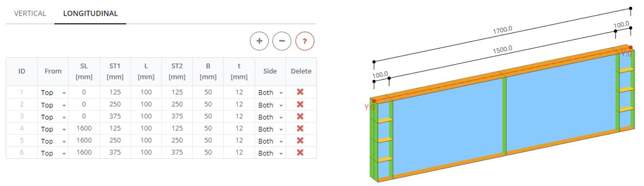The width and height of the screenshot is (644, 186).
Task: Click the ST1 value 375 in row 3
Action: click(115, 117)
